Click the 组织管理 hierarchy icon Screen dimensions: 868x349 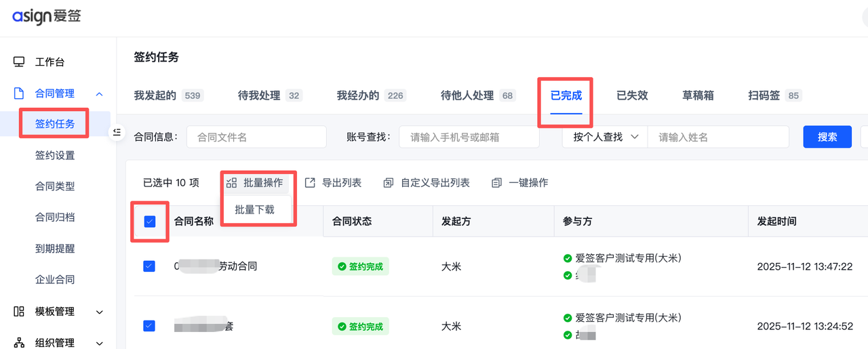pyautogui.click(x=19, y=343)
